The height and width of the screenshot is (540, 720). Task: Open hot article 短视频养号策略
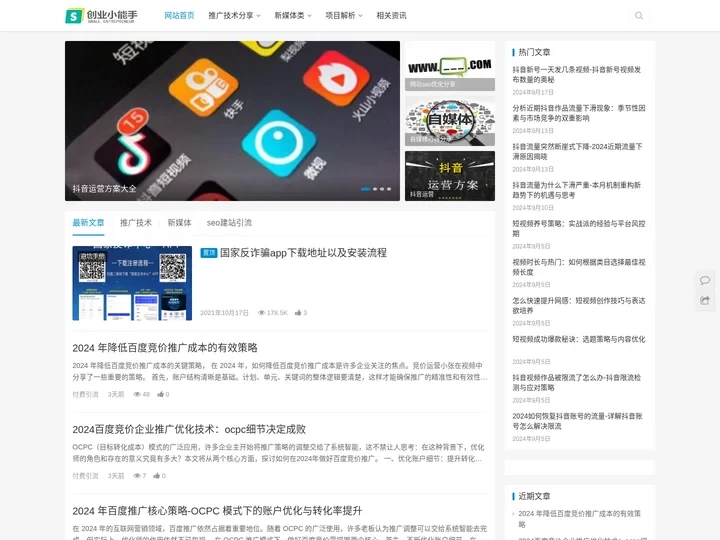[579, 229]
